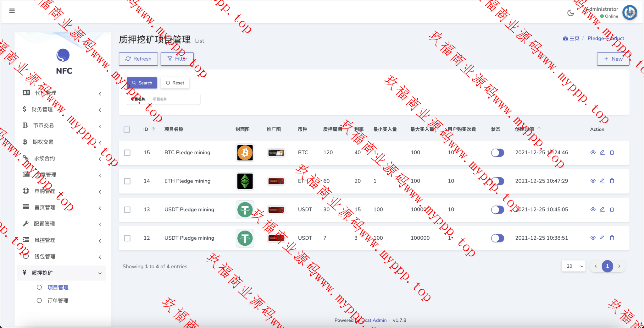This screenshot has height=328, width=644.
Task: Collapse the 质押挖矿 sidebar section
Action: click(x=61, y=273)
